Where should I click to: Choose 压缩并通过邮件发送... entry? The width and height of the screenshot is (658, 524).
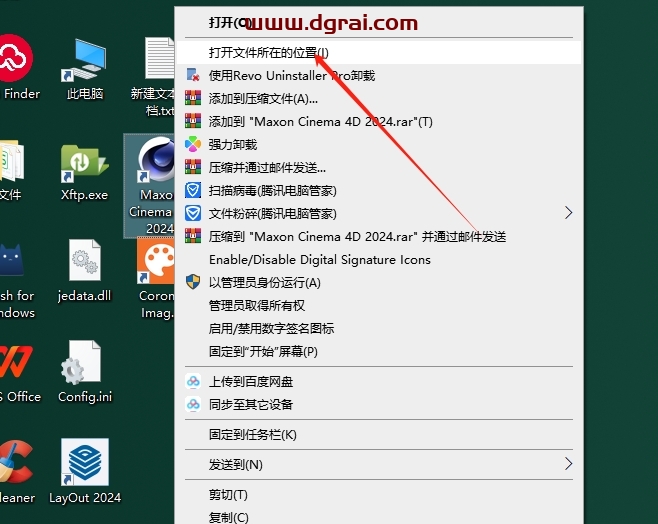pyautogui.click(x=379, y=168)
